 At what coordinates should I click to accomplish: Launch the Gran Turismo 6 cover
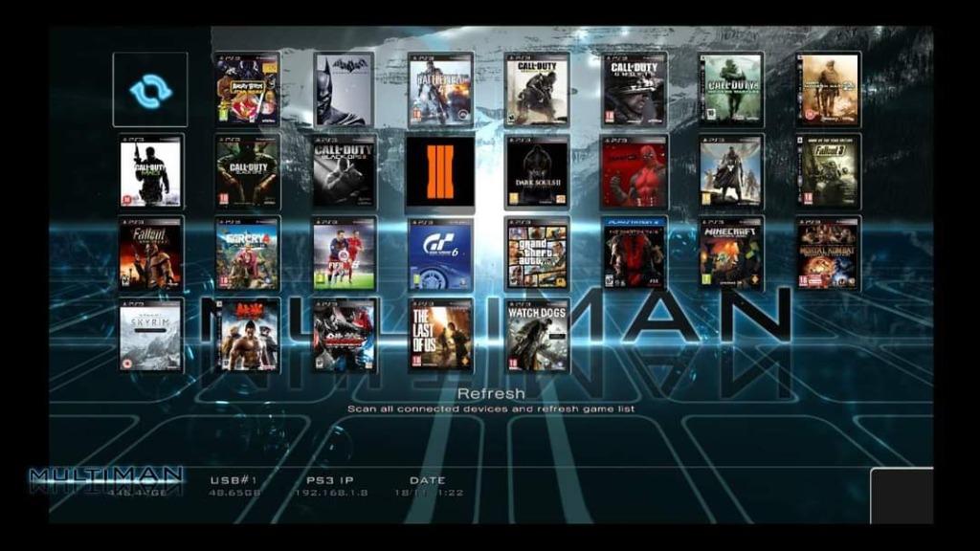pyautogui.click(x=440, y=253)
